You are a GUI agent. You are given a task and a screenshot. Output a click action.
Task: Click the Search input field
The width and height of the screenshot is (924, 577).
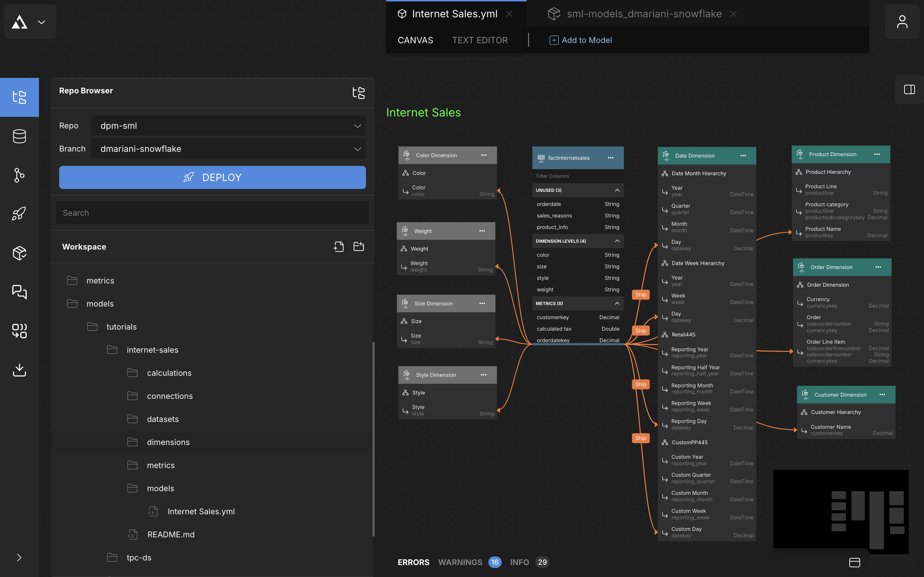[212, 213]
